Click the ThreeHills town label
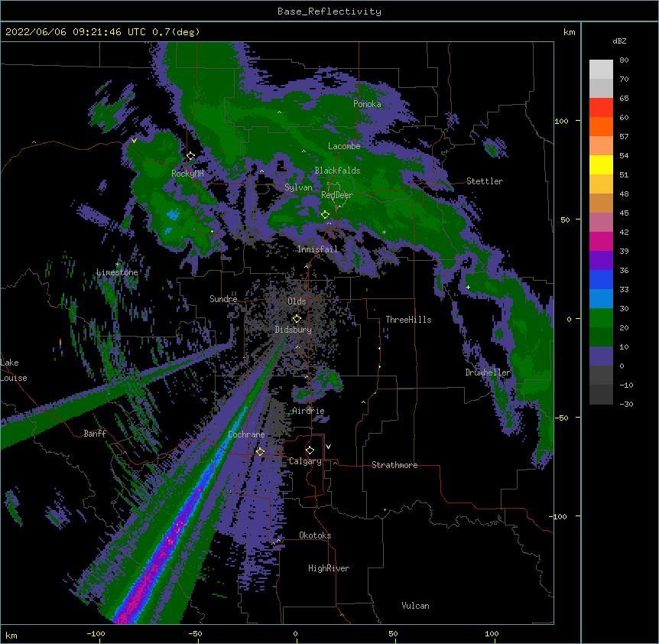This screenshot has height=644, width=659. (408, 320)
